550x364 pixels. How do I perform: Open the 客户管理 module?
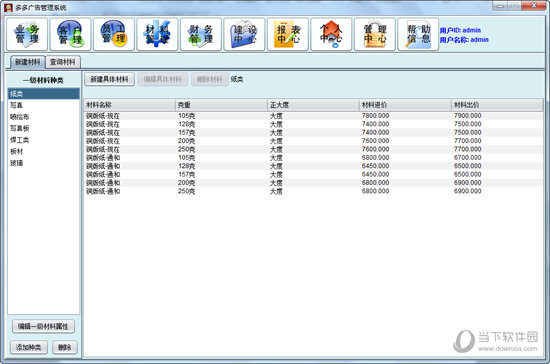coord(71,34)
